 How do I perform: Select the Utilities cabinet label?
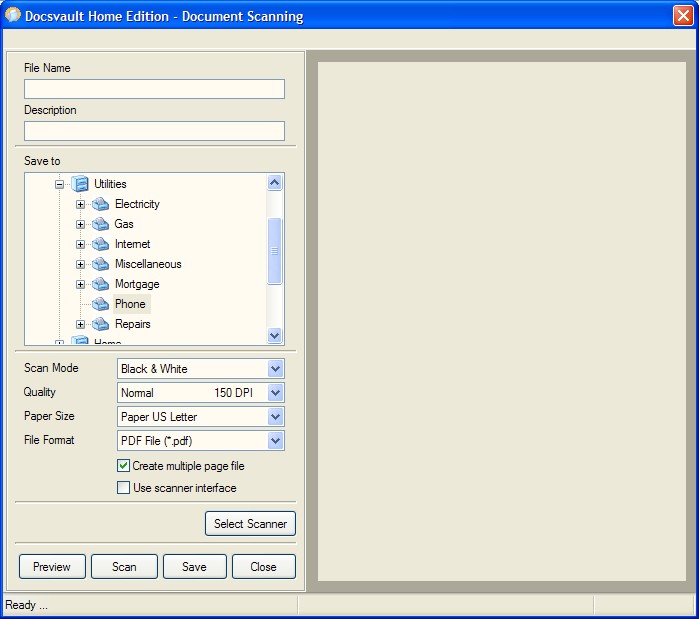point(110,184)
